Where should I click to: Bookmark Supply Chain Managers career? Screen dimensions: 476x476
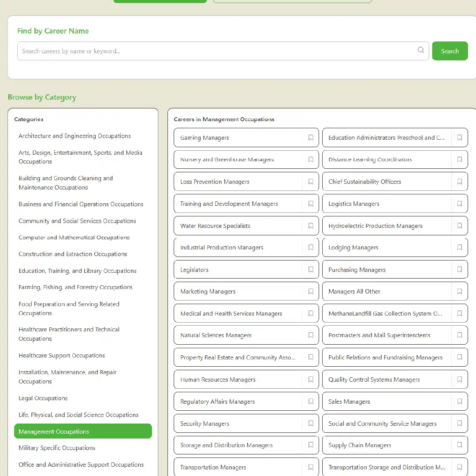point(459,445)
